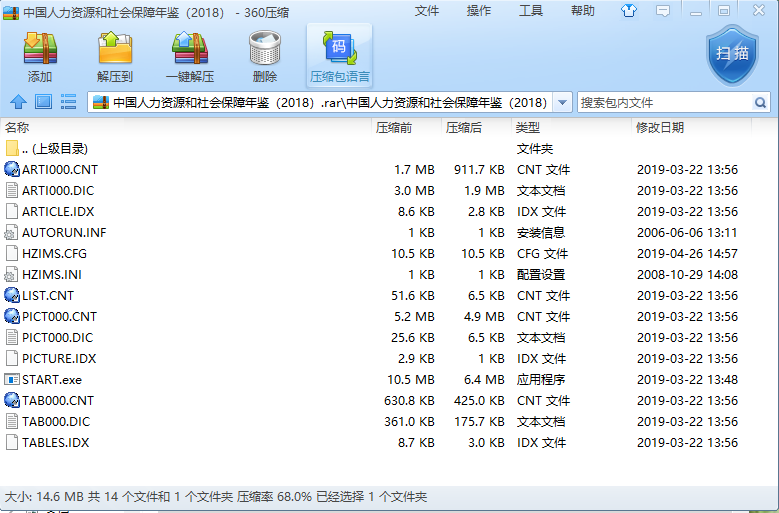Switch to list view mode icon
Screen dimensions: 779x513
coord(68,102)
